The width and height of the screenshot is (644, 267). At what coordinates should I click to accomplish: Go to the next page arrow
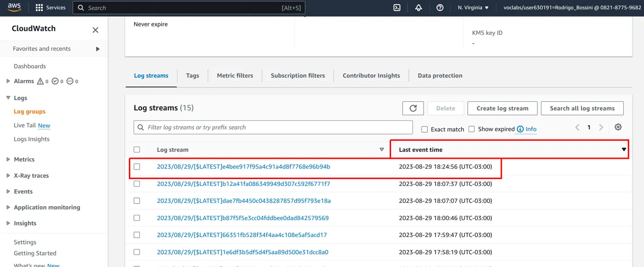point(601,128)
